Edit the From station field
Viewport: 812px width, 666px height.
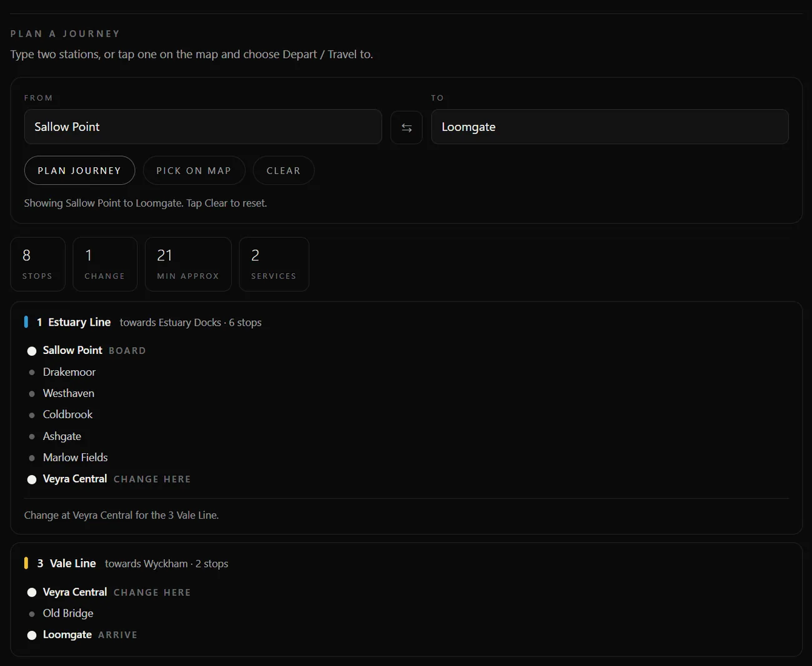click(x=203, y=127)
